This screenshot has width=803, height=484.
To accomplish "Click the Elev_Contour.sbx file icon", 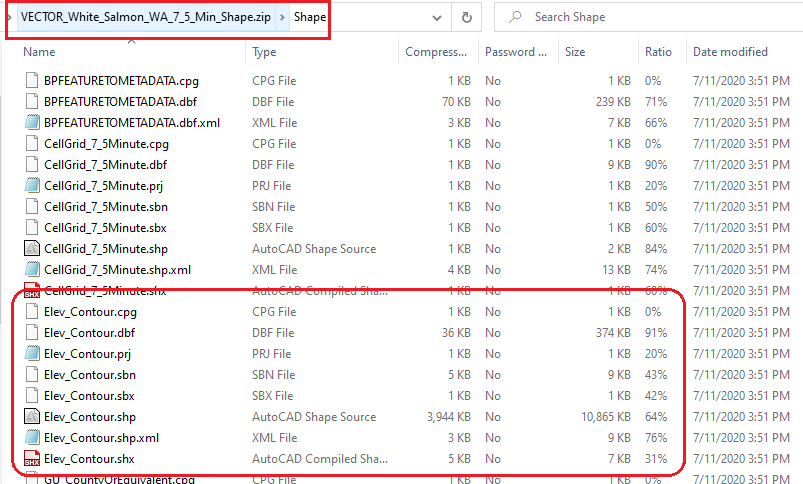I will [32, 395].
